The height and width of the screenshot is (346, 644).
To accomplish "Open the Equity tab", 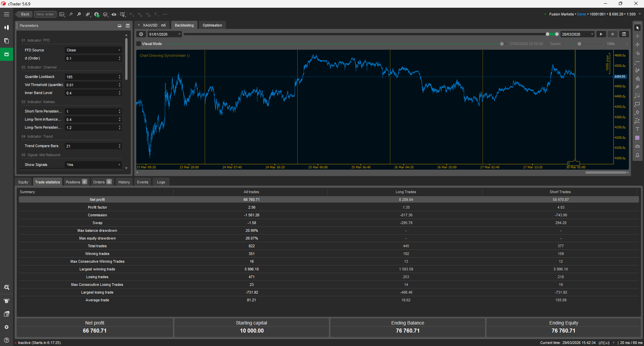I will pos(23,182).
